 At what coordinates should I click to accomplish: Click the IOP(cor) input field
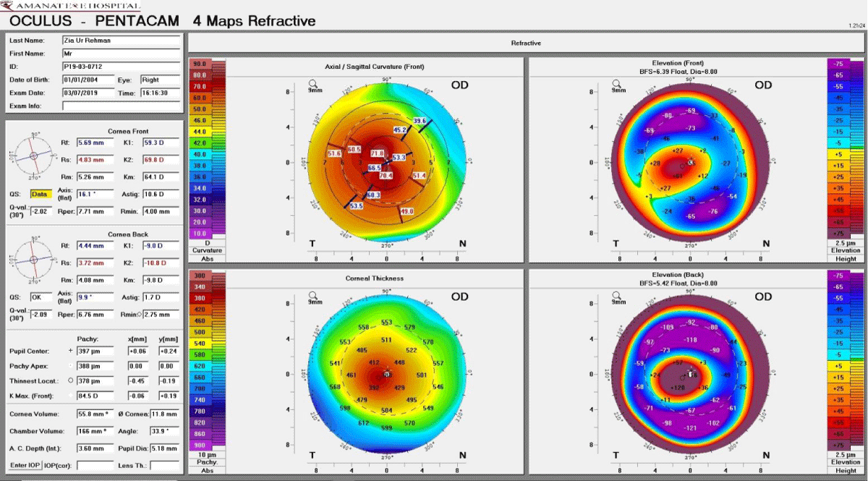95,464
